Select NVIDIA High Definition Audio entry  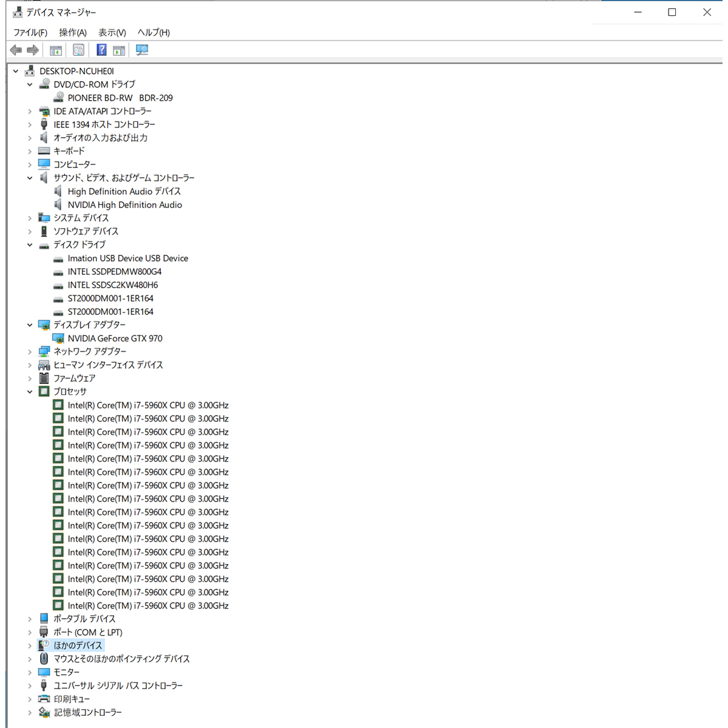125,204
